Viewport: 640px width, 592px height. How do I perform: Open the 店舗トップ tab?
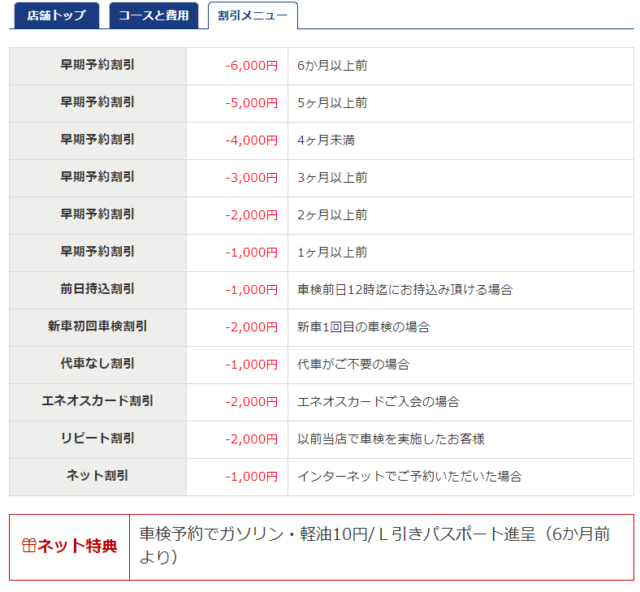pos(56,16)
